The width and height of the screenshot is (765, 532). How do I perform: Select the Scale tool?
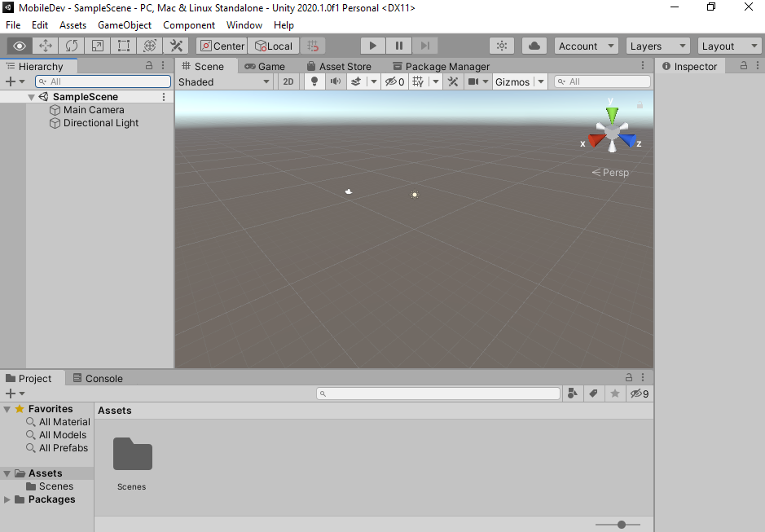(97, 46)
